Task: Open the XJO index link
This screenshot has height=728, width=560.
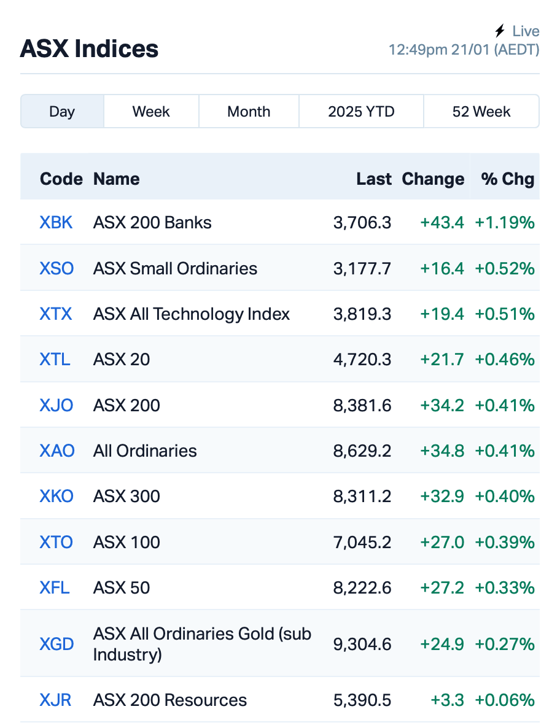Action: (56, 405)
